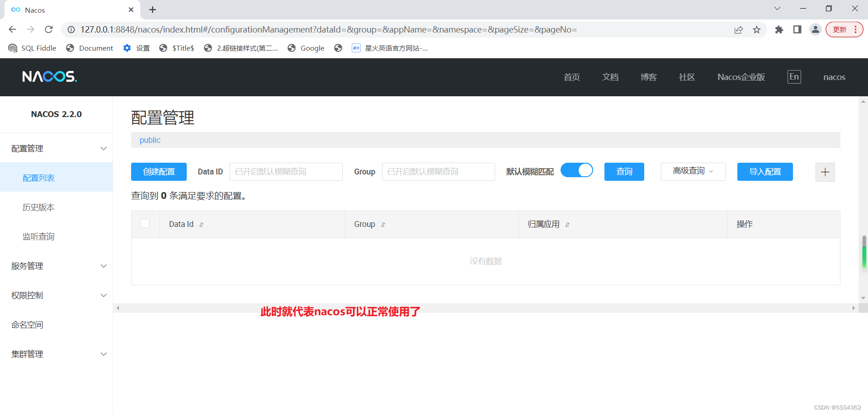Click the 导入配置 button
Screen dimensions: 868x414
765,172
